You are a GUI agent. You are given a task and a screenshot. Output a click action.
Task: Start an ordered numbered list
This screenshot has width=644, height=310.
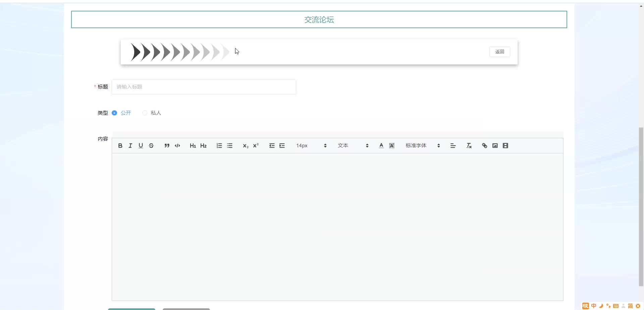[x=219, y=146]
